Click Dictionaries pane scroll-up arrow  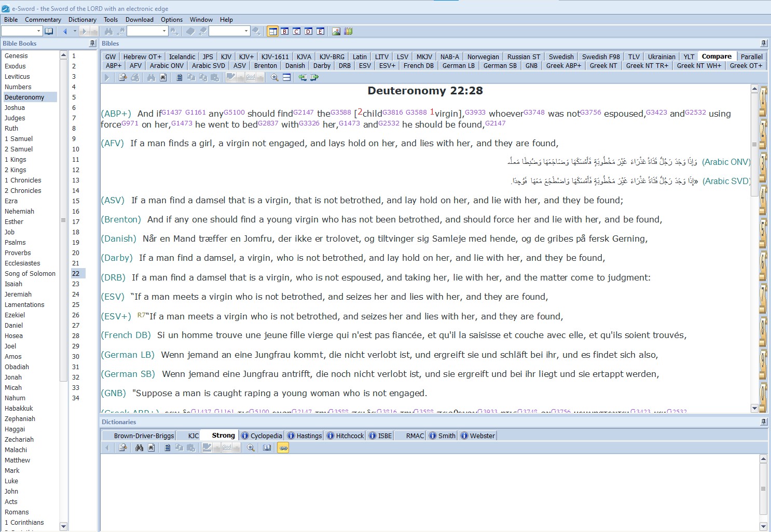tap(763, 458)
